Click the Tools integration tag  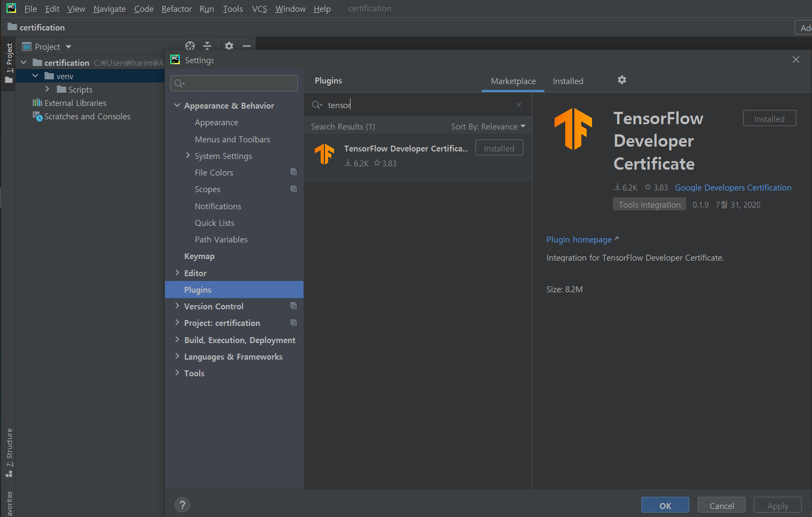point(649,204)
